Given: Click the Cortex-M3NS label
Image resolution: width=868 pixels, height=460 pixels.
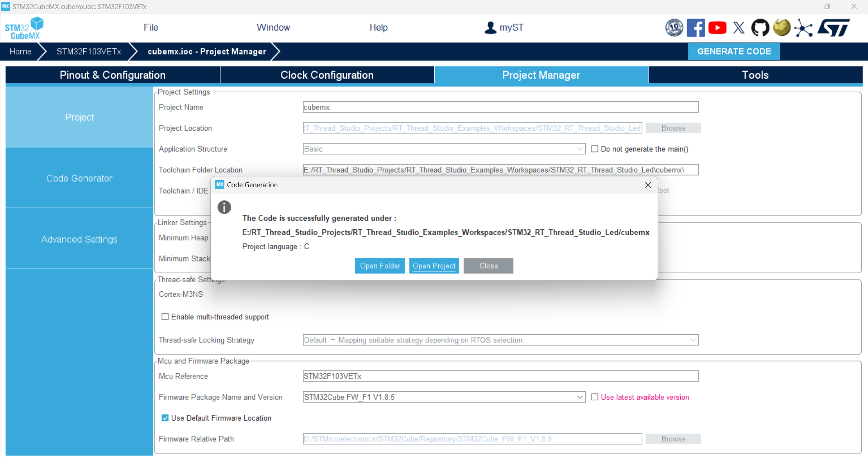Looking at the screenshot, I should 181,294.
